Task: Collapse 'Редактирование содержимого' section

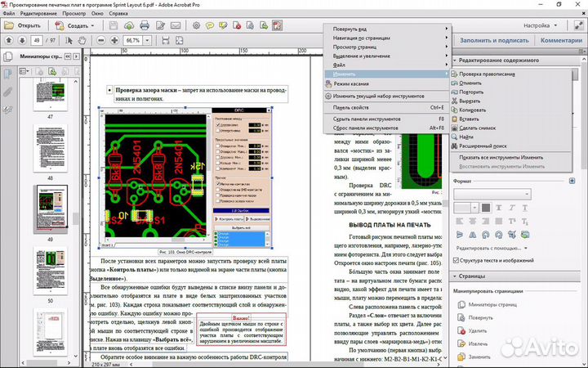Action: pos(455,60)
